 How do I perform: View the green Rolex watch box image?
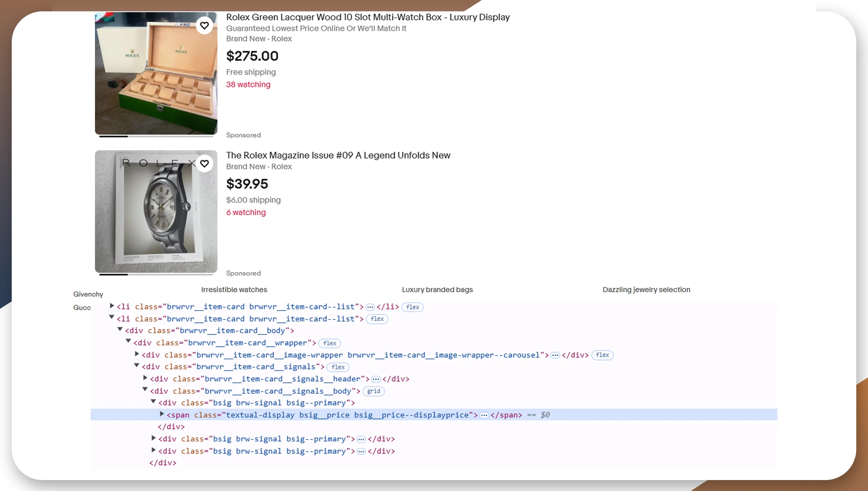tap(156, 73)
